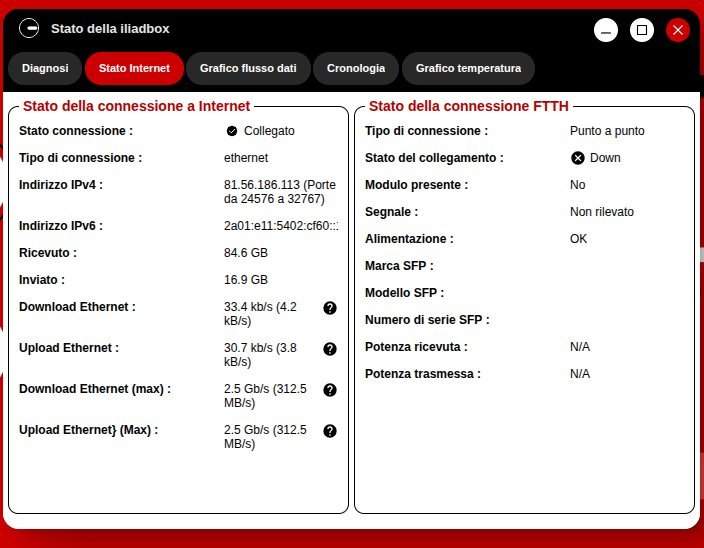
Task: Select the Stato Internet tab
Action: [x=134, y=69]
